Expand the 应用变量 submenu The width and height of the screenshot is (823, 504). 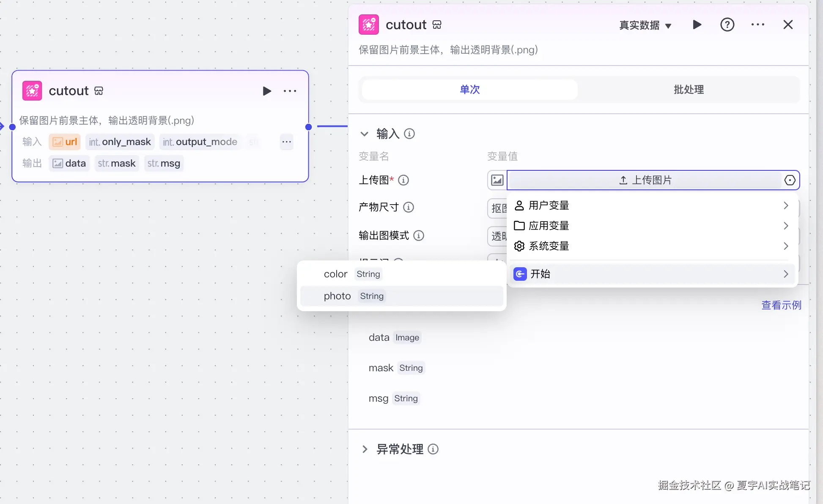(x=652, y=226)
